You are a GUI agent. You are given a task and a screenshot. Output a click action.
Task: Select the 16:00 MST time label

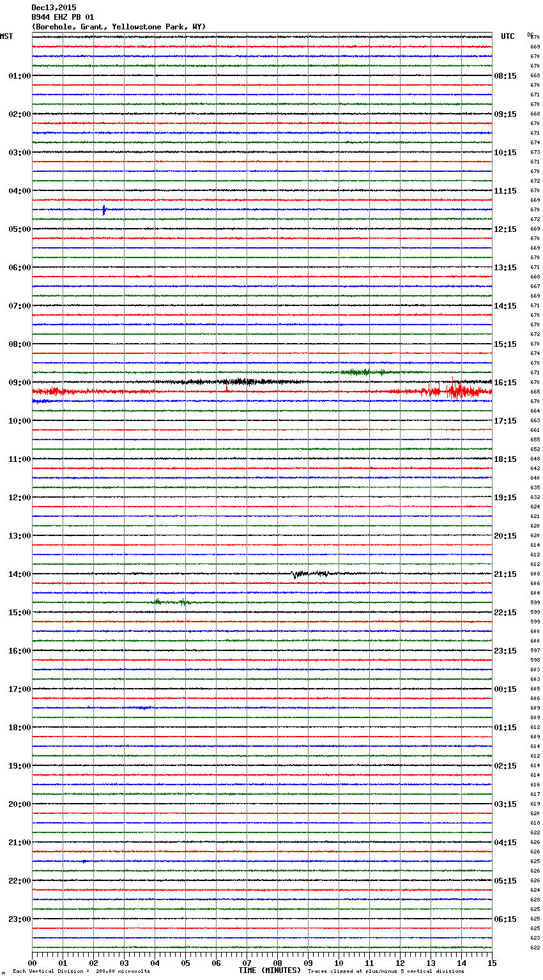[20, 651]
